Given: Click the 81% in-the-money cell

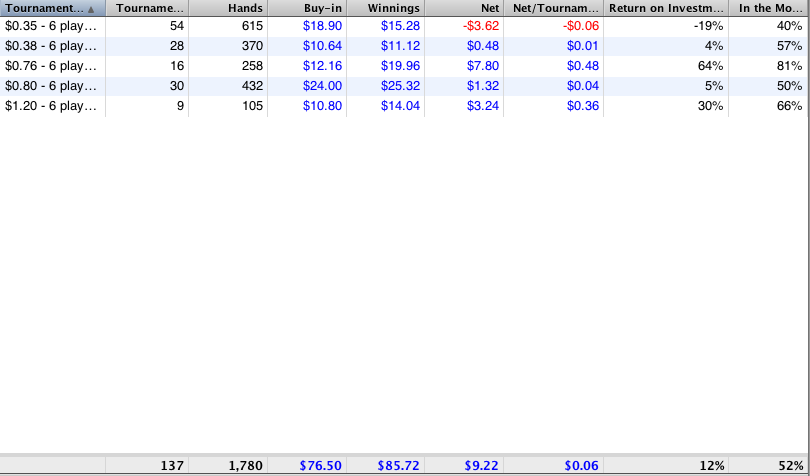Looking at the screenshot, I should (x=789, y=66).
